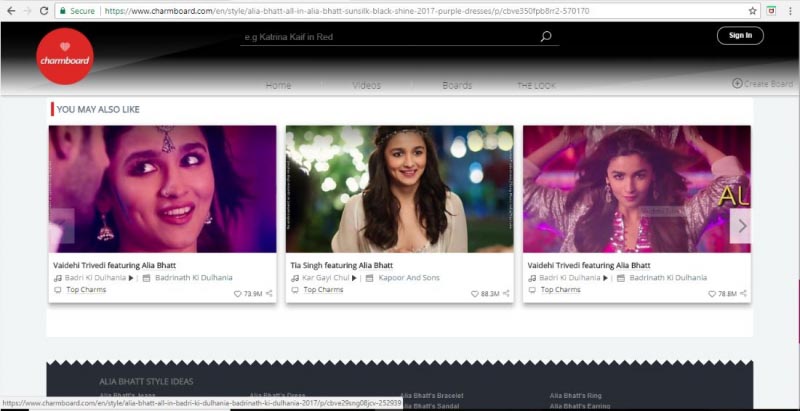Click Alia Bhatt's Ring footer link
The image size is (800, 411).
576,396
